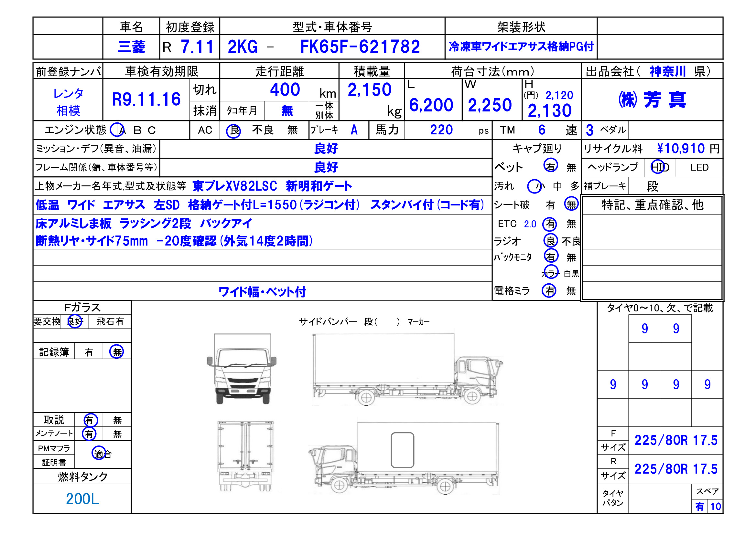Click the rear doors truck diagram
The width and height of the screenshot is (756, 534).
tap(245, 456)
